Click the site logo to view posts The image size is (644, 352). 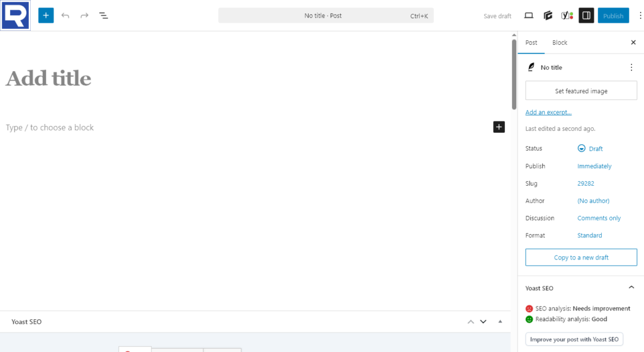15,15
